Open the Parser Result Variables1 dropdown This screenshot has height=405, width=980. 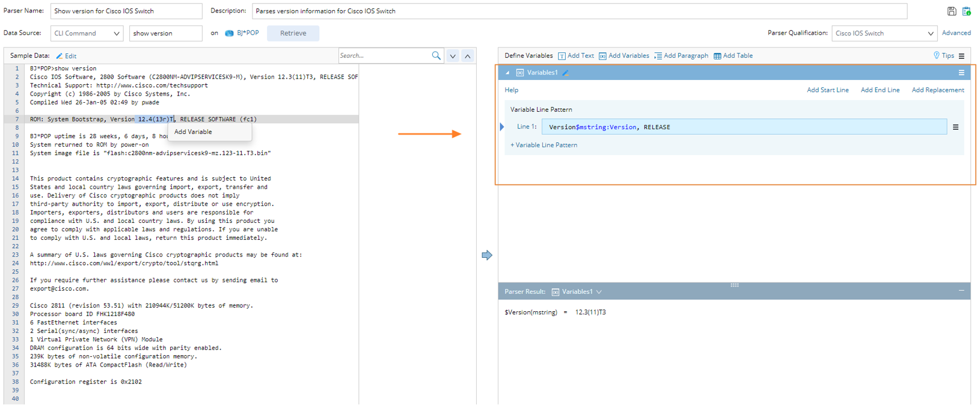(x=577, y=291)
